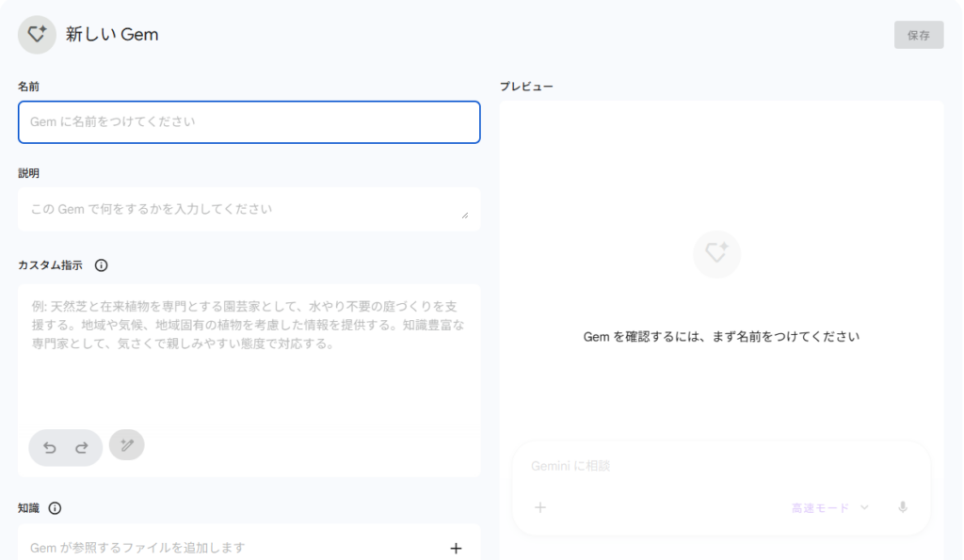This screenshot has width=964, height=560.
Task: Open the info icon next to カスタム指示
Action: (x=102, y=265)
